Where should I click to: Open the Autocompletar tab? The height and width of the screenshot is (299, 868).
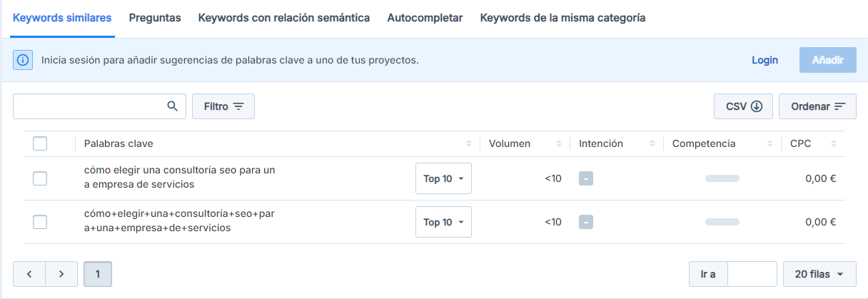[425, 18]
